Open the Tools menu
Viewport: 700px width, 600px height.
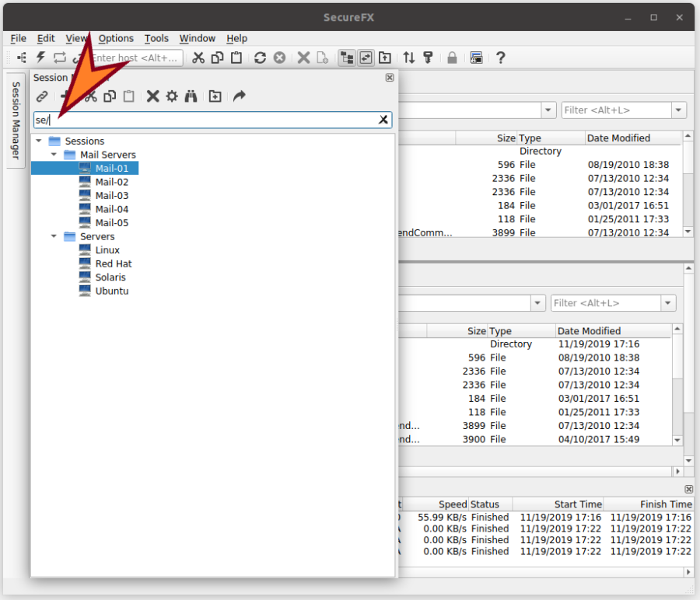tap(156, 38)
